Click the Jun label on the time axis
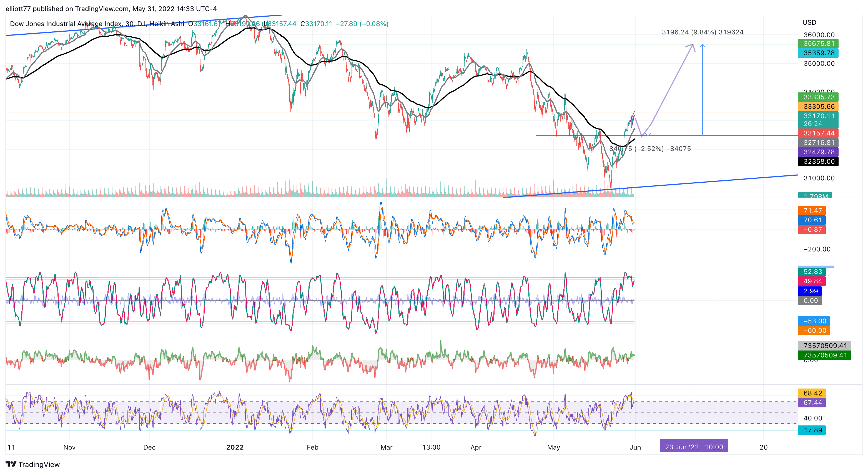Viewport: 868px width, 474px height. click(635, 447)
